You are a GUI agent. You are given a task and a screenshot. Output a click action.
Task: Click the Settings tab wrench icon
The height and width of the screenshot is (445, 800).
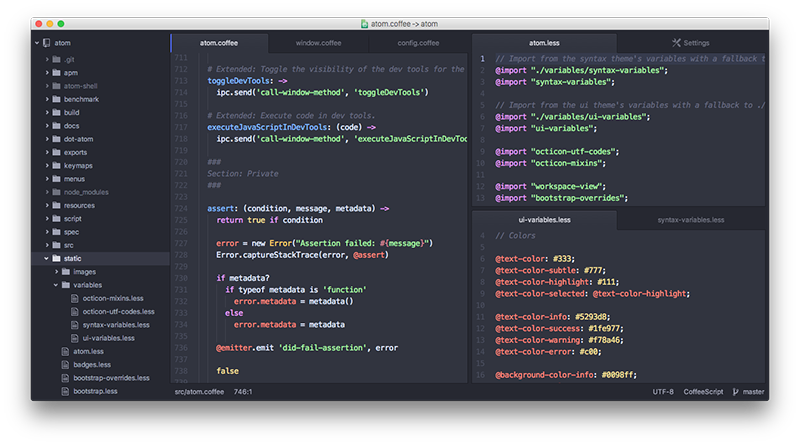677,43
